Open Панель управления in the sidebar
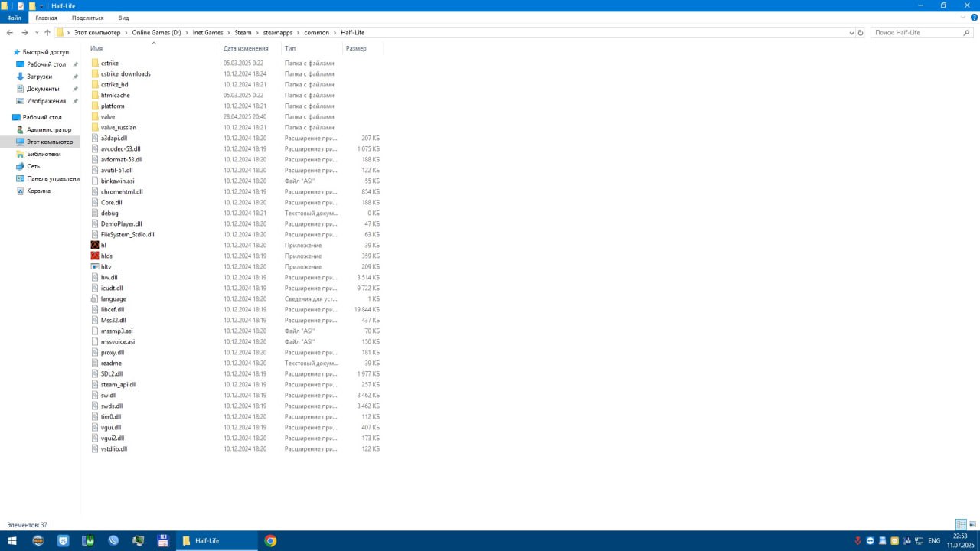 click(x=53, y=178)
